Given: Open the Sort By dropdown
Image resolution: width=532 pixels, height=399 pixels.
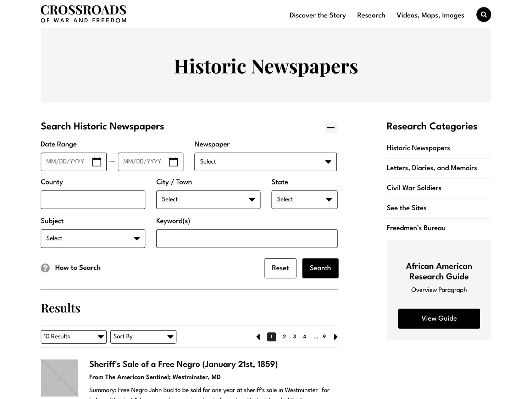Looking at the screenshot, I should click(x=143, y=337).
